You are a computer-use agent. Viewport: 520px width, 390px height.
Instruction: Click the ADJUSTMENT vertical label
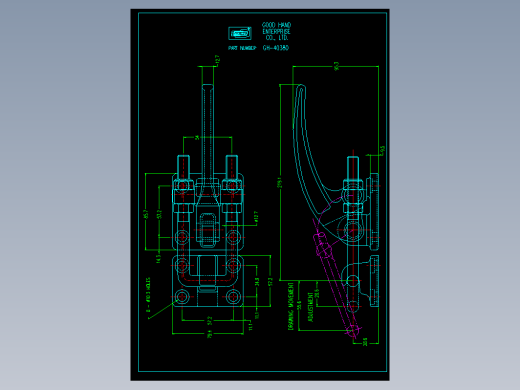click(311, 307)
